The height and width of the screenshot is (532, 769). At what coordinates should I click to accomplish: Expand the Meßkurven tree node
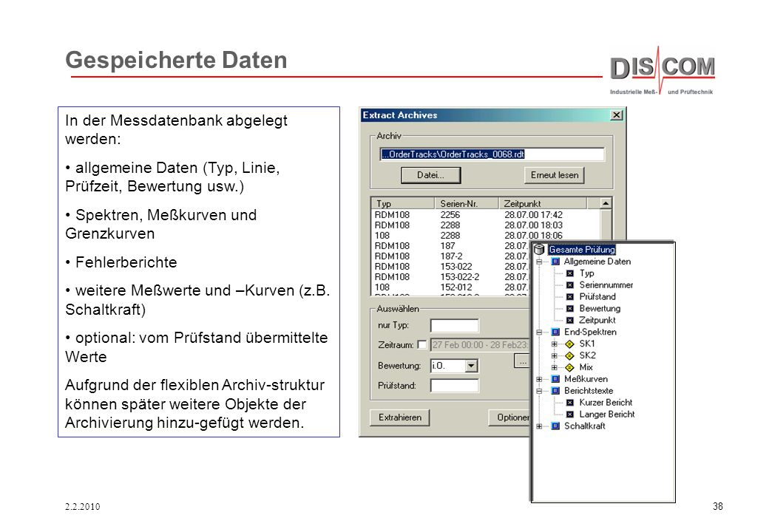[540, 379]
